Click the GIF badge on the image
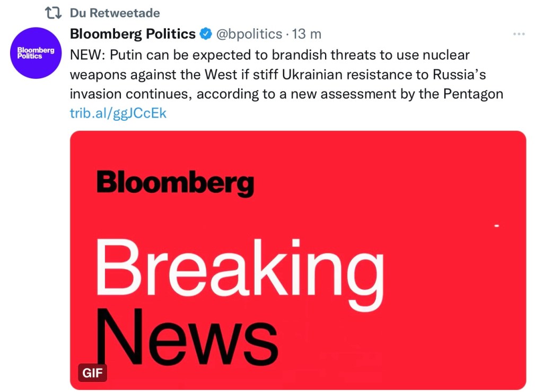The width and height of the screenshot is (543, 392). click(93, 372)
